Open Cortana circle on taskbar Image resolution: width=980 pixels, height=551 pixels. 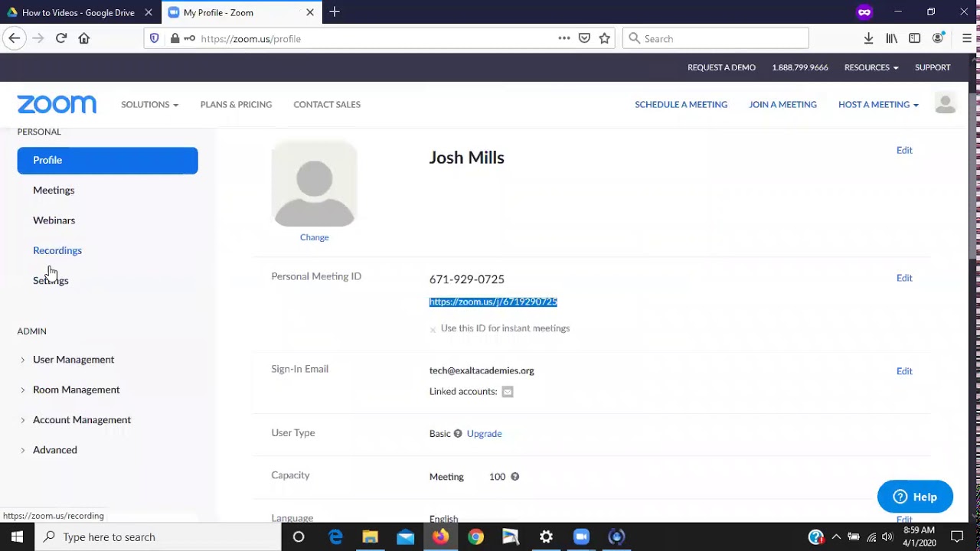click(299, 536)
